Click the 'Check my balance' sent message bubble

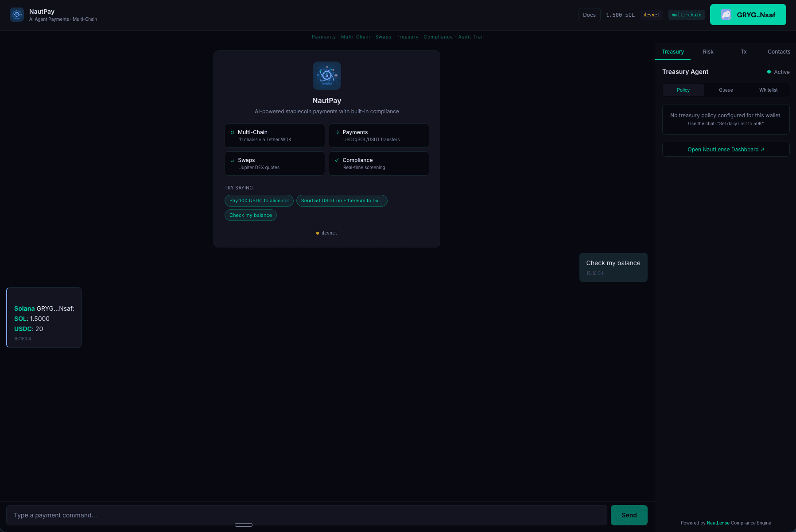pyautogui.click(x=614, y=267)
